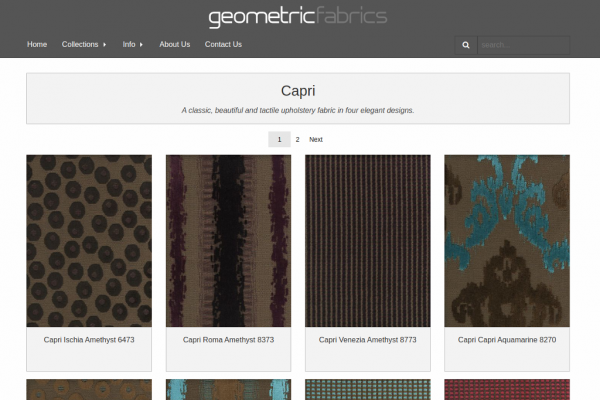Screen dimensions: 600x400
Task: Expand the Info dropdown menu
Action: (x=133, y=44)
